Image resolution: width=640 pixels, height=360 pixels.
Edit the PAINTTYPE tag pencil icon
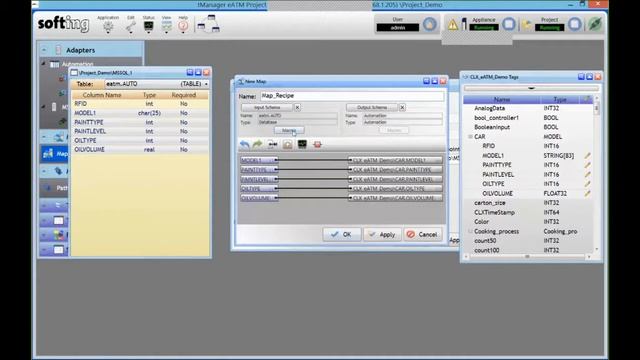click(x=587, y=165)
